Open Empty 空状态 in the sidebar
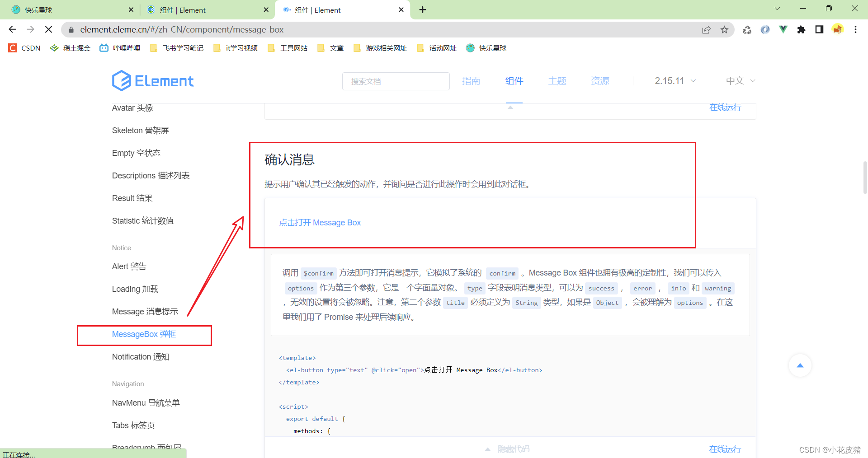This screenshot has width=868, height=458. [x=136, y=153]
